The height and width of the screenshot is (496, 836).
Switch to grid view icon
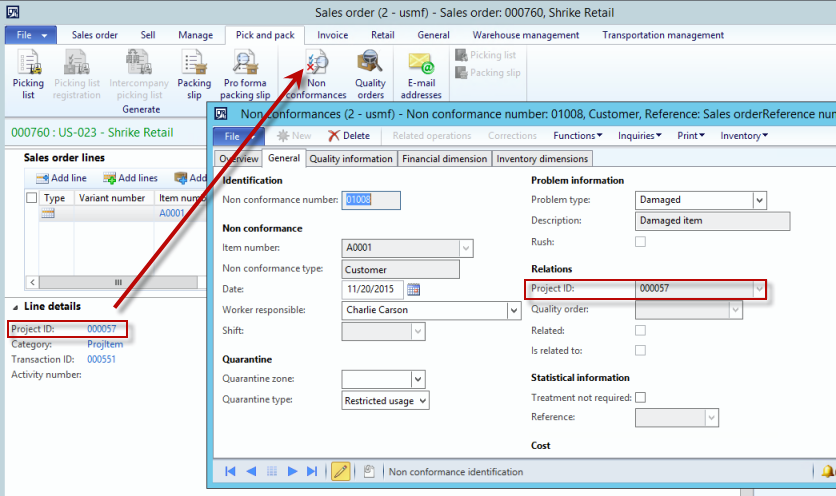tap(272, 471)
